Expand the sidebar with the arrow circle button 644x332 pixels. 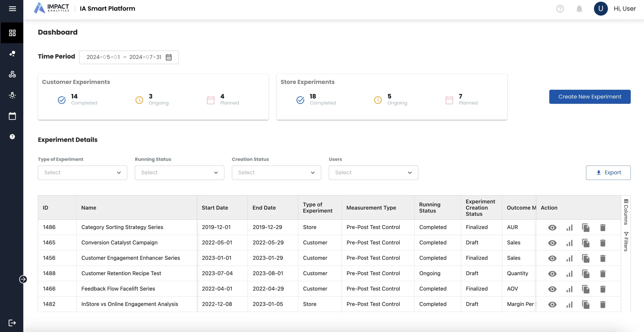coord(23,279)
